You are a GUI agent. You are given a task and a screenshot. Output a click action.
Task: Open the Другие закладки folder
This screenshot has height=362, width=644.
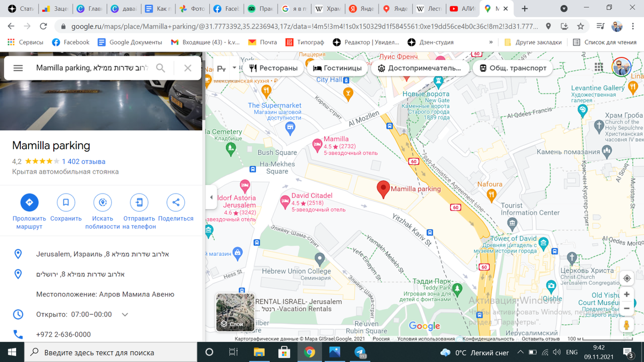click(x=532, y=42)
